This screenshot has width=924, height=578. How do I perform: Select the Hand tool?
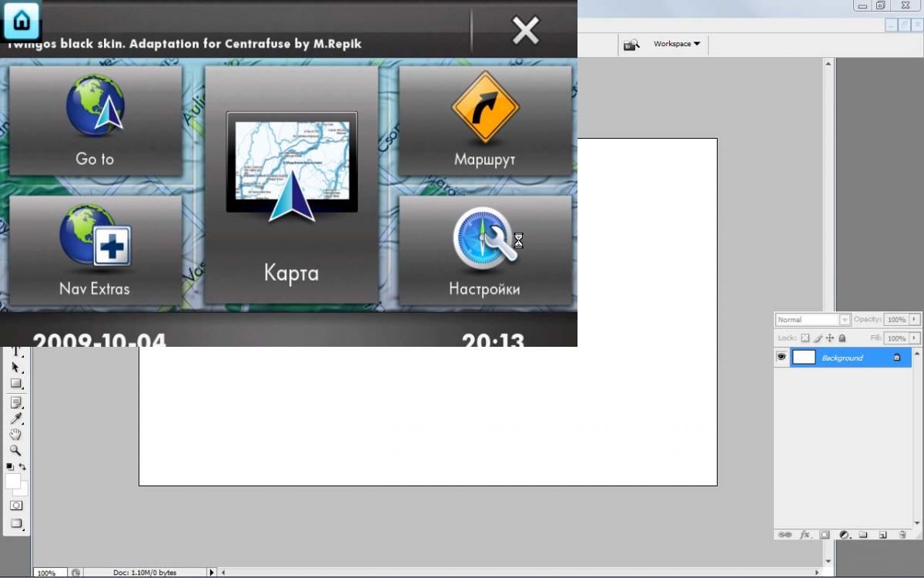click(x=15, y=435)
